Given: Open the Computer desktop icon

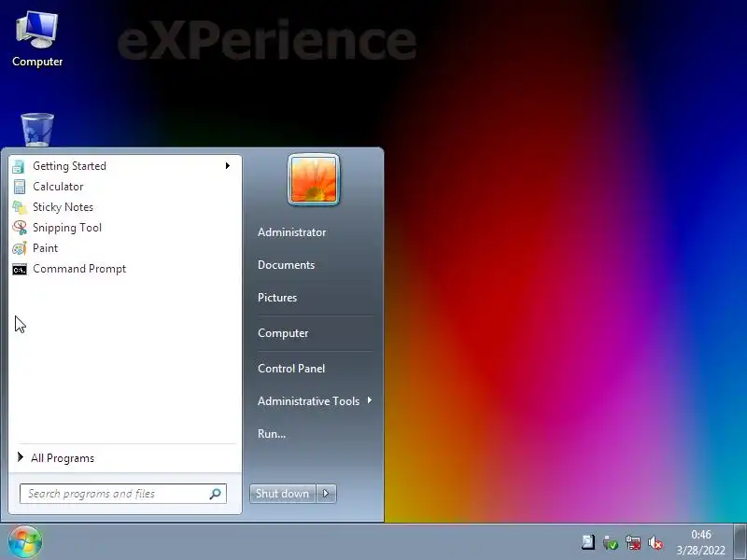Looking at the screenshot, I should 37,39.
